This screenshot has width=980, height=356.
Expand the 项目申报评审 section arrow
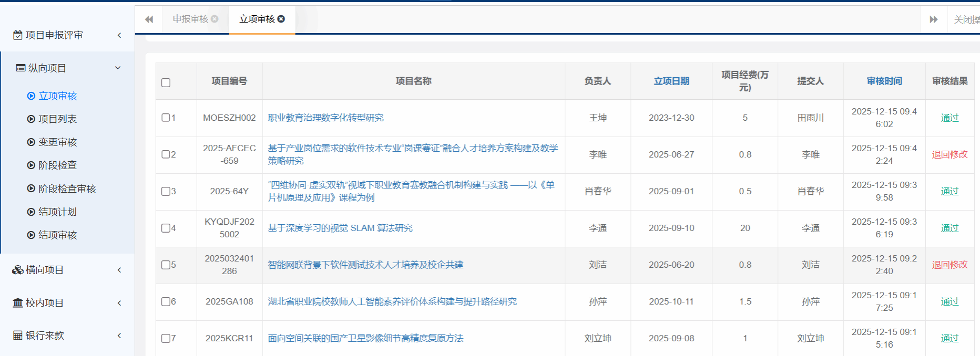pos(119,35)
